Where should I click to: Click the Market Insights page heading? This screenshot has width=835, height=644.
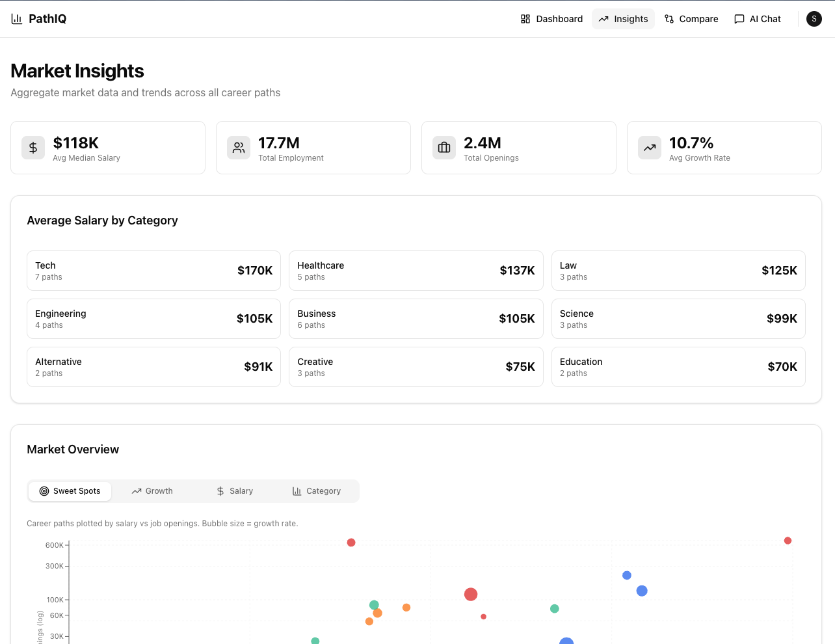click(77, 71)
